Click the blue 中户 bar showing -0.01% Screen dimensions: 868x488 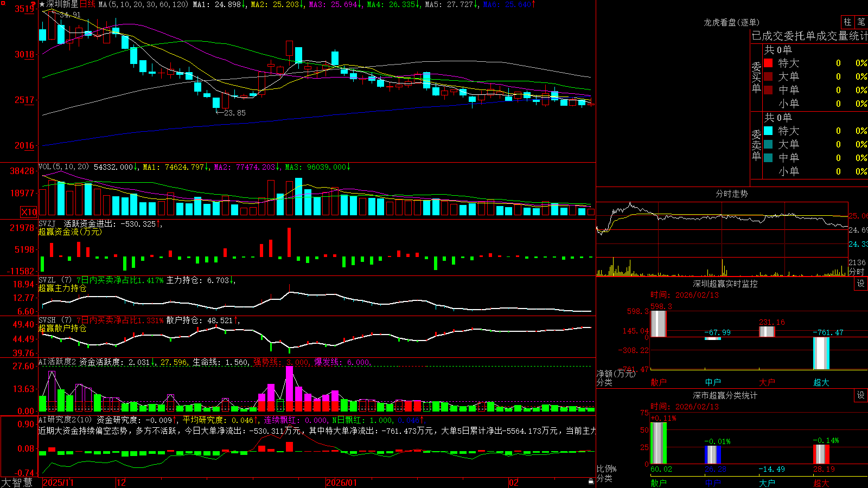(x=712, y=455)
